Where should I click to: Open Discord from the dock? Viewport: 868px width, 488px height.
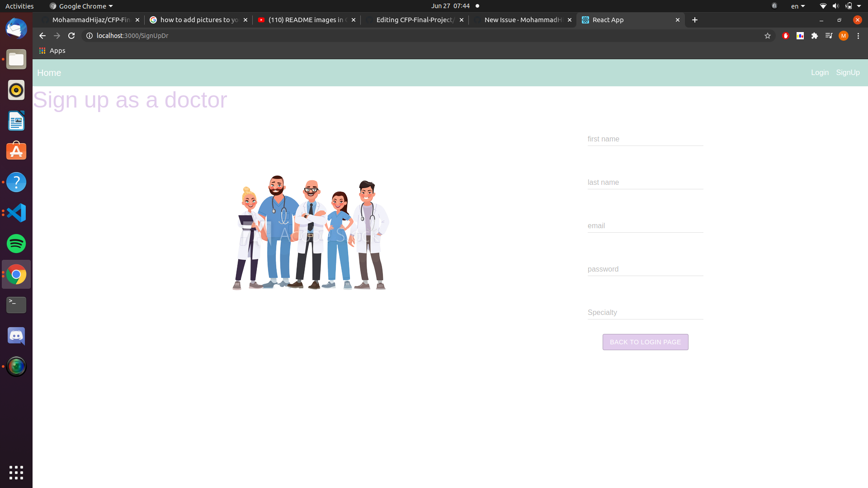[16, 336]
